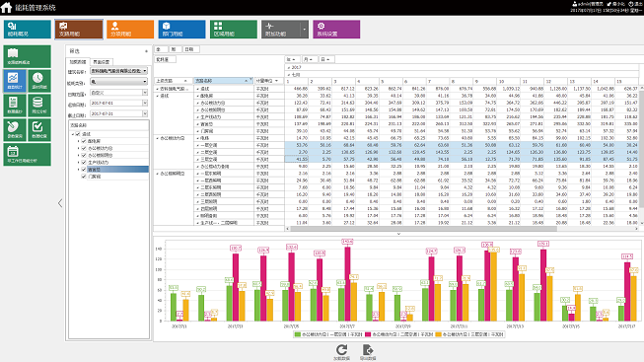Toggle the checkbox on the highlighted tree row
The height and width of the screenshot is (362, 644).
coord(84,170)
